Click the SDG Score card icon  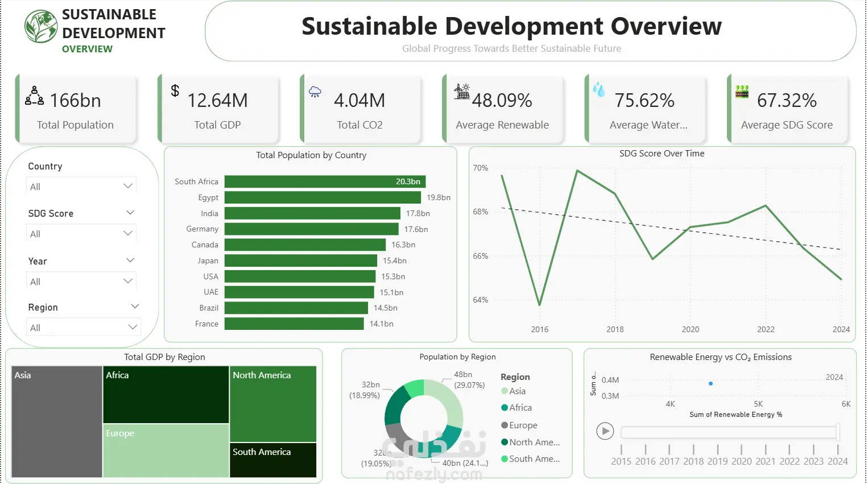(x=742, y=92)
